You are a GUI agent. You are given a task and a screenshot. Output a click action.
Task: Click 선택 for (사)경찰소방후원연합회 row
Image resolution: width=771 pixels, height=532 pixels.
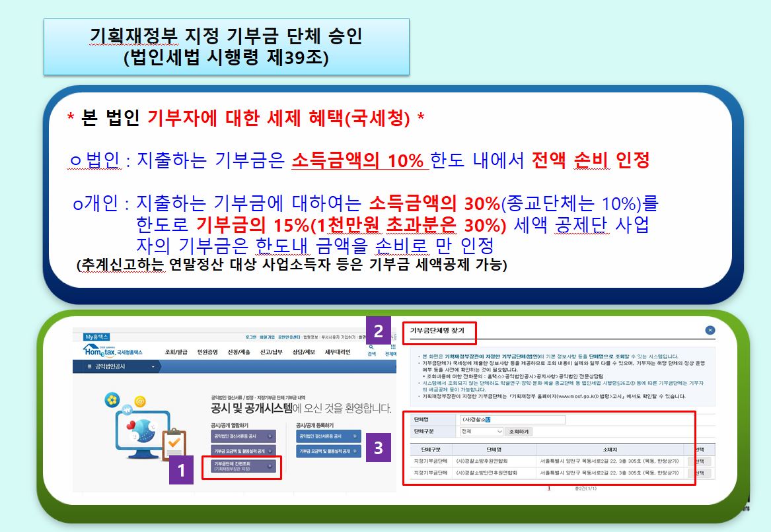(698, 461)
